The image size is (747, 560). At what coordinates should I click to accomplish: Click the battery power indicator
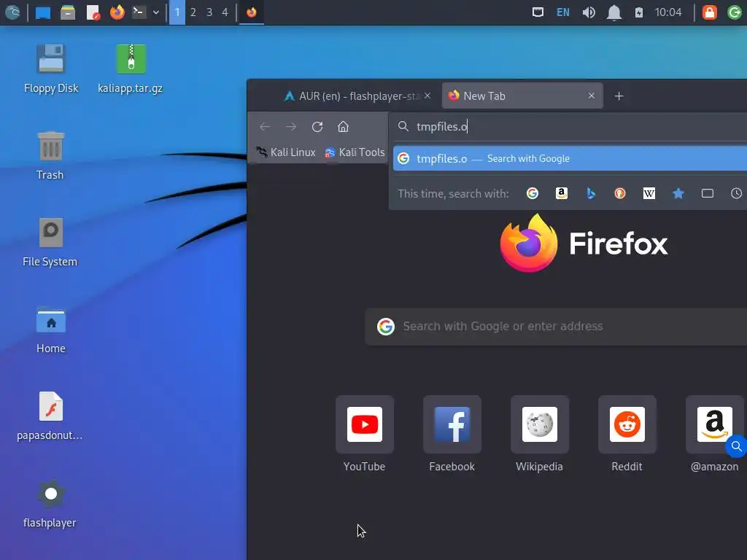tap(639, 12)
